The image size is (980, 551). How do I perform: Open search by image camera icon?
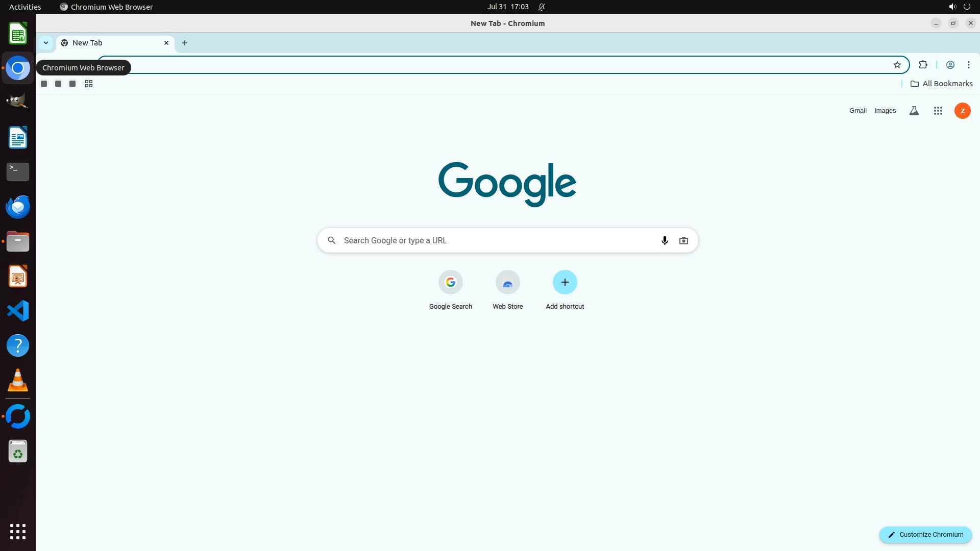click(x=683, y=240)
